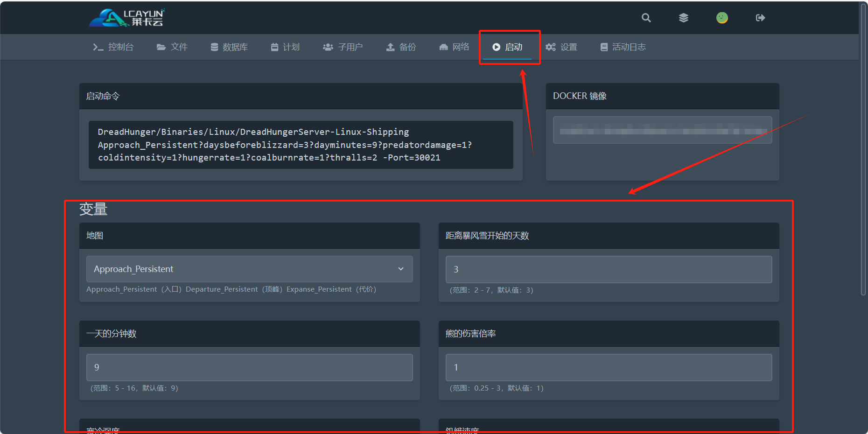
Task: Click the 变量 heading
Action: click(93, 209)
